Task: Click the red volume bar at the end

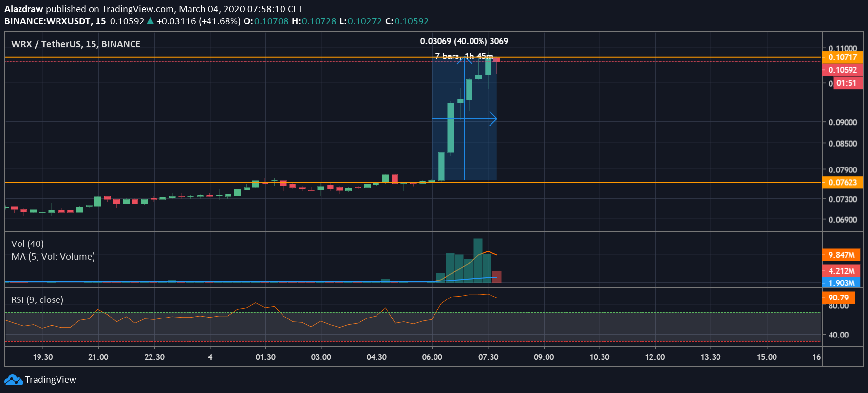Action: [x=496, y=277]
